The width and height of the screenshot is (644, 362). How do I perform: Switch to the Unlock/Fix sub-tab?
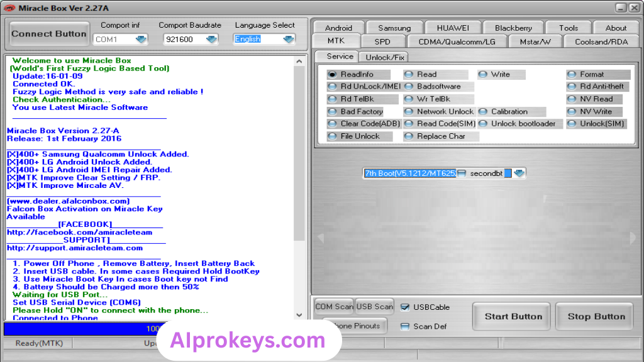point(384,57)
